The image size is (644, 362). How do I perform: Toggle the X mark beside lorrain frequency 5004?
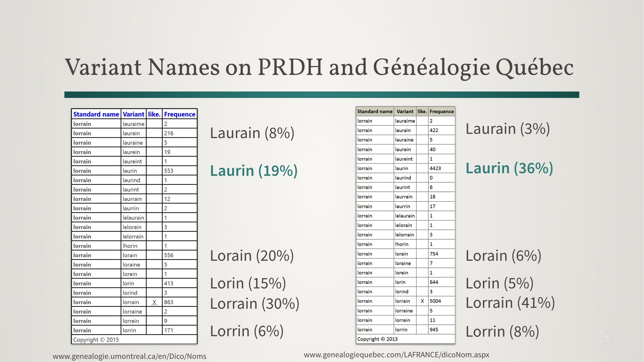pyautogui.click(x=422, y=301)
